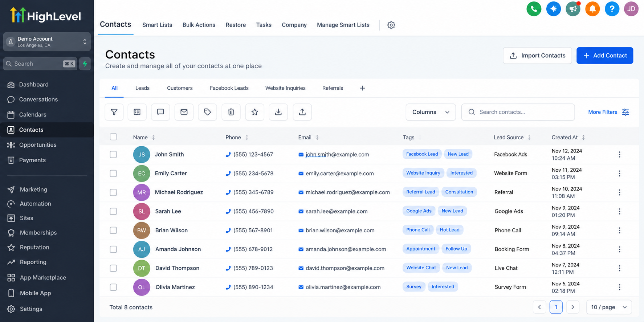Open the More Filters link
The width and height of the screenshot is (644, 322).
(x=608, y=112)
